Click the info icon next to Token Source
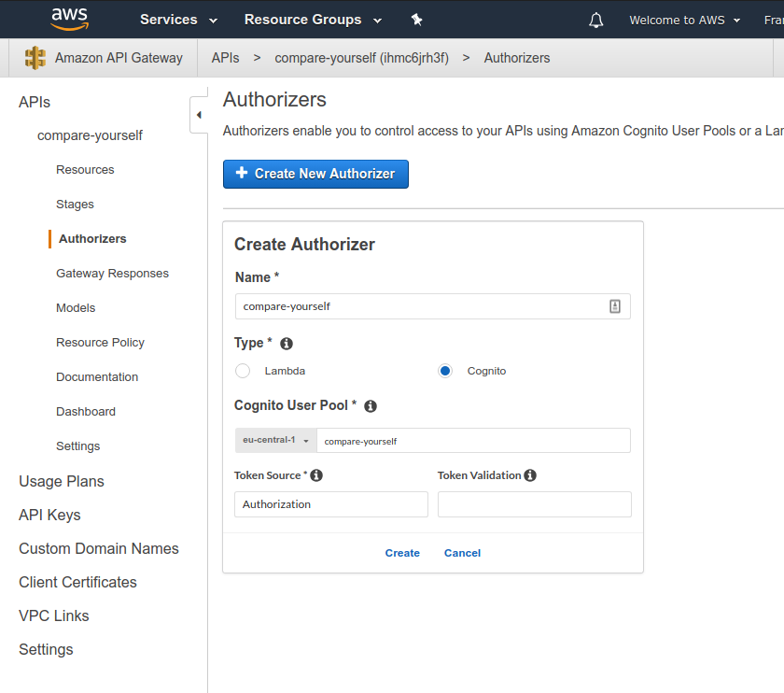Viewport: 784px width, 693px height. point(316,475)
